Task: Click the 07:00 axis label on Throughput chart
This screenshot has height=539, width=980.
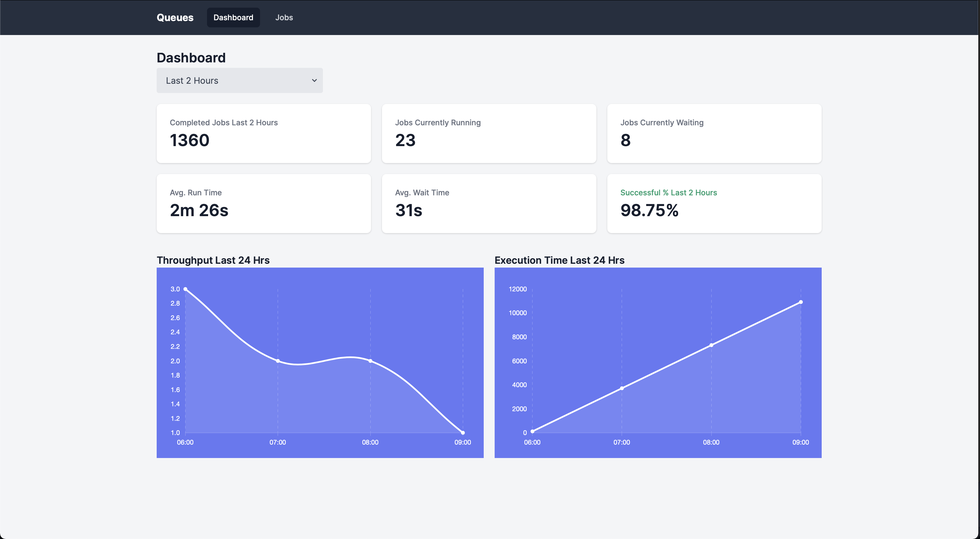Action: [278, 442]
